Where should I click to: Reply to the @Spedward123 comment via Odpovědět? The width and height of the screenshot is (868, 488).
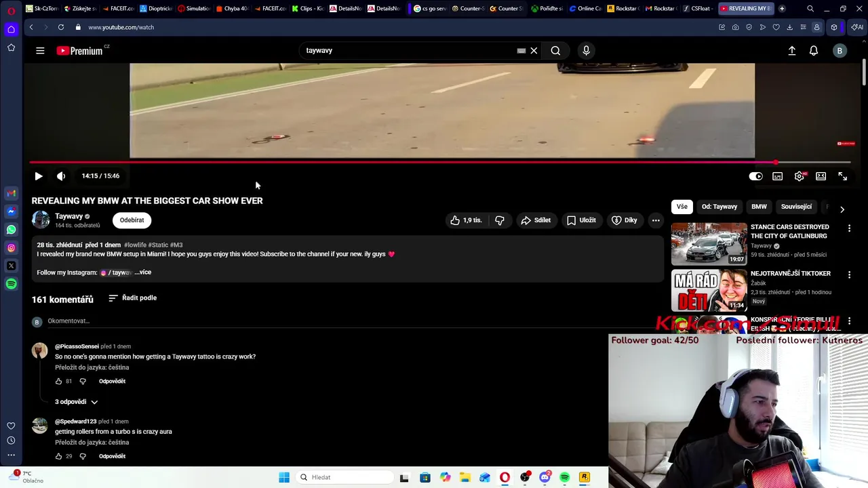(x=112, y=457)
